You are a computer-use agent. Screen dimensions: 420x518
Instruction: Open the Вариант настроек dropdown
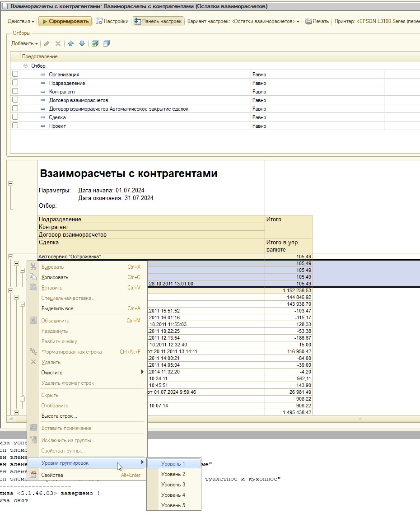point(243,22)
